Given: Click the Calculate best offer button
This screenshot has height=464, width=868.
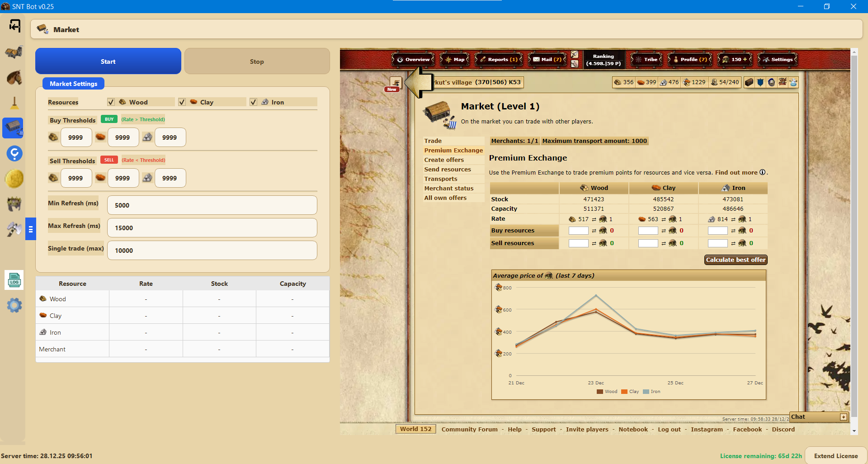Looking at the screenshot, I should (x=736, y=260).
